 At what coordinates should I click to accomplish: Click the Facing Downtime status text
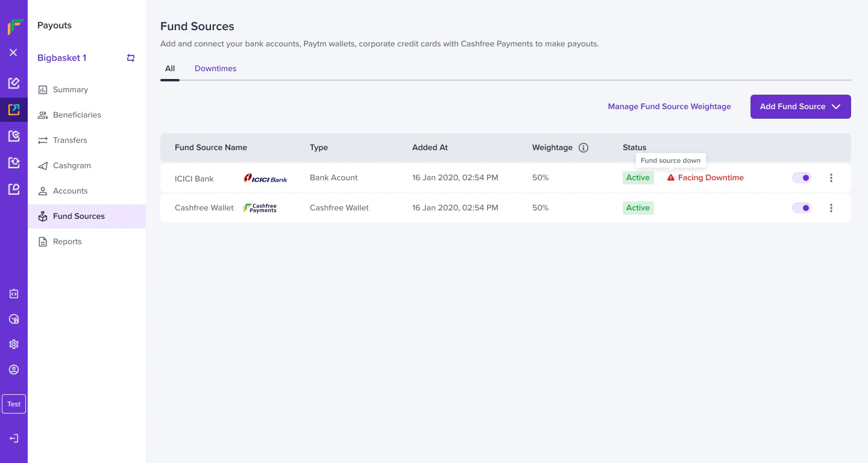pyautogui.click(x=711, y=178)
